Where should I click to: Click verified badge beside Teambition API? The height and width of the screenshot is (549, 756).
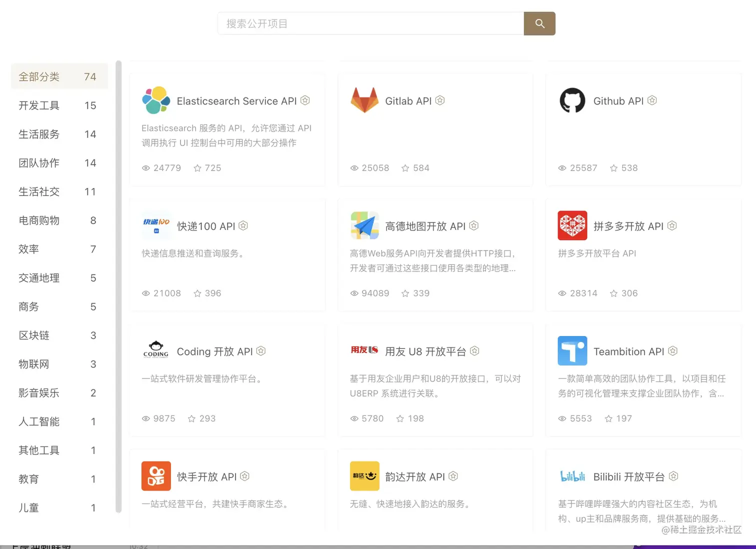[x=673, y=351]
